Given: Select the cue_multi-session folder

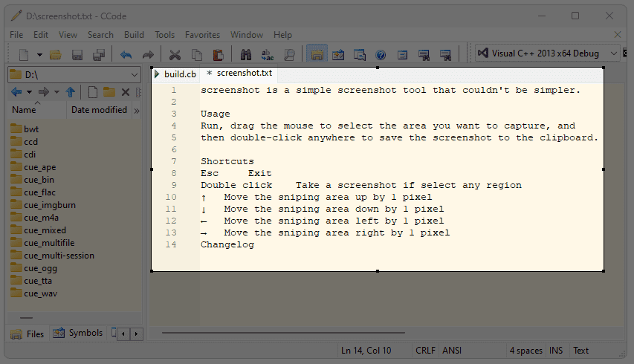Looking at the screenshot, I should 53,256.
